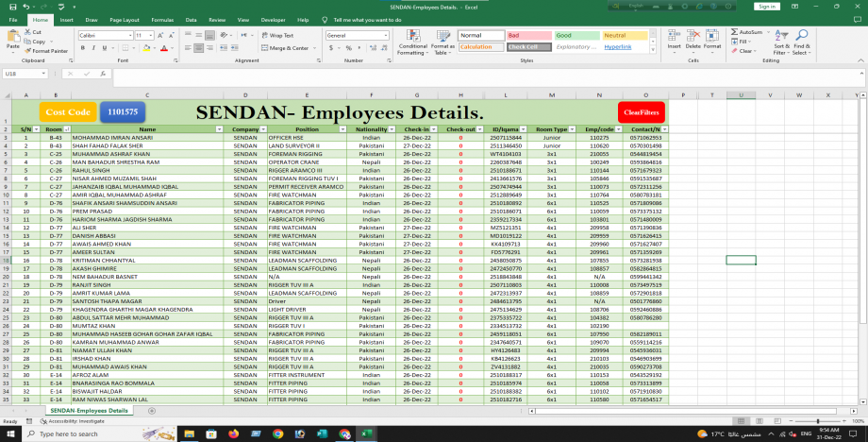This screenshot has width=868, height=442.
Task: Toggle underline formatting
Action: click(105, 47)
